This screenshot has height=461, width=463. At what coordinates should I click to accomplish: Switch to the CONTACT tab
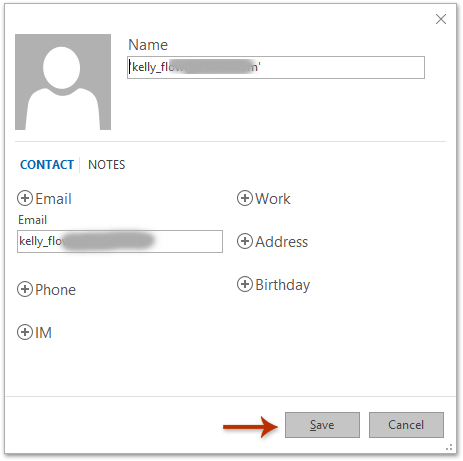47,165
